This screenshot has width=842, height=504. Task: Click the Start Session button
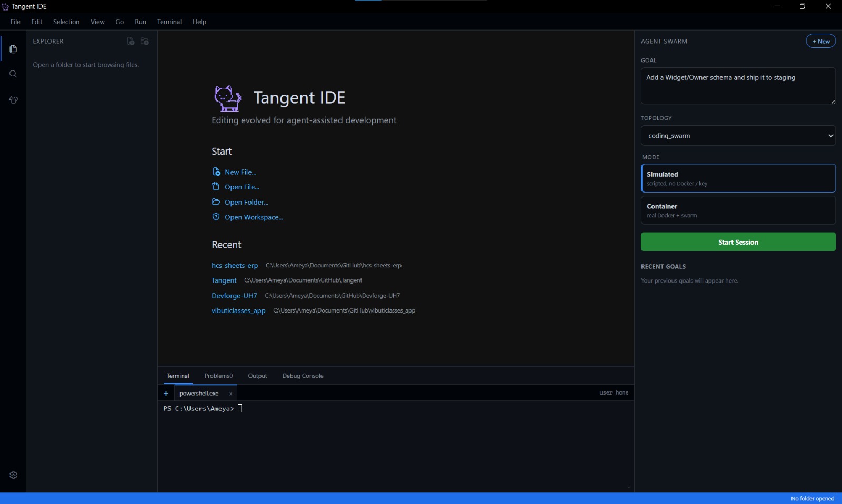738,242
